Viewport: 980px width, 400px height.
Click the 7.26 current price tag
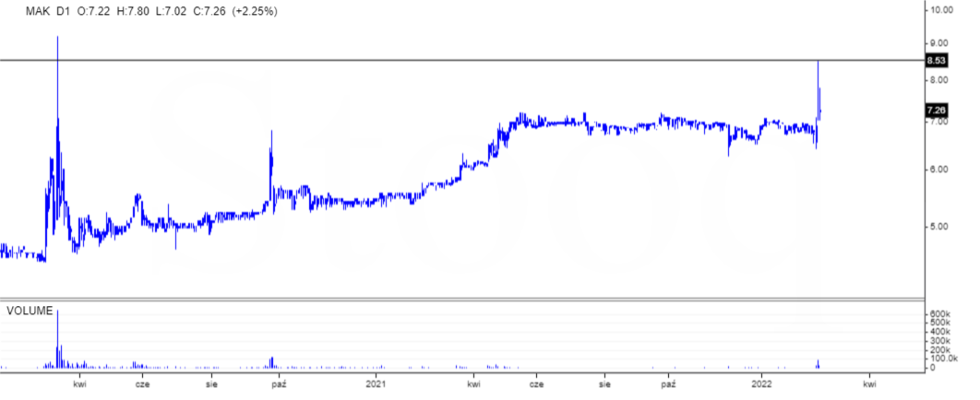click(937, 111)
